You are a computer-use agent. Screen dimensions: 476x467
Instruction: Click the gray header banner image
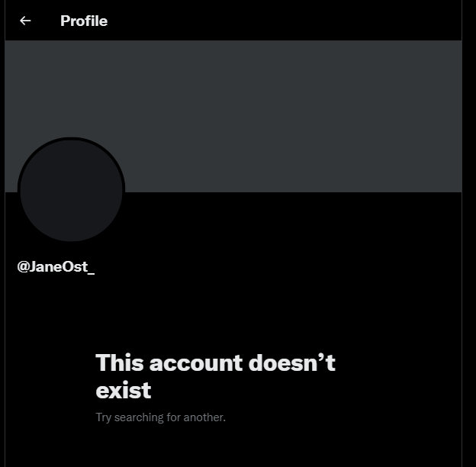(x=233, y=116)
